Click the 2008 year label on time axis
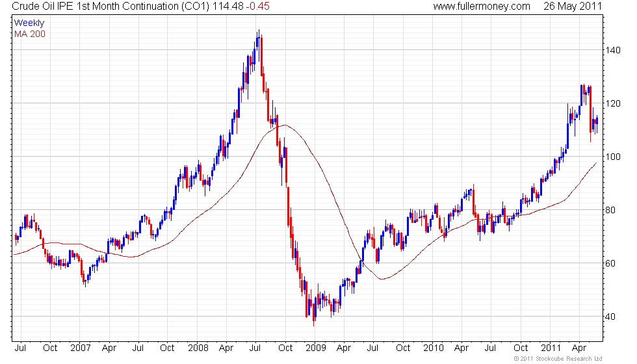Image resolution: width=637 pixels, height=364 pixels. pos(198,348)
